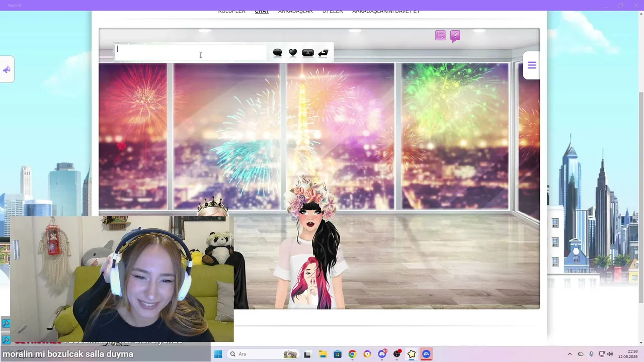Open the volume control in system tray
Viewport: 644px width, 362px height.
pos(610,354)
